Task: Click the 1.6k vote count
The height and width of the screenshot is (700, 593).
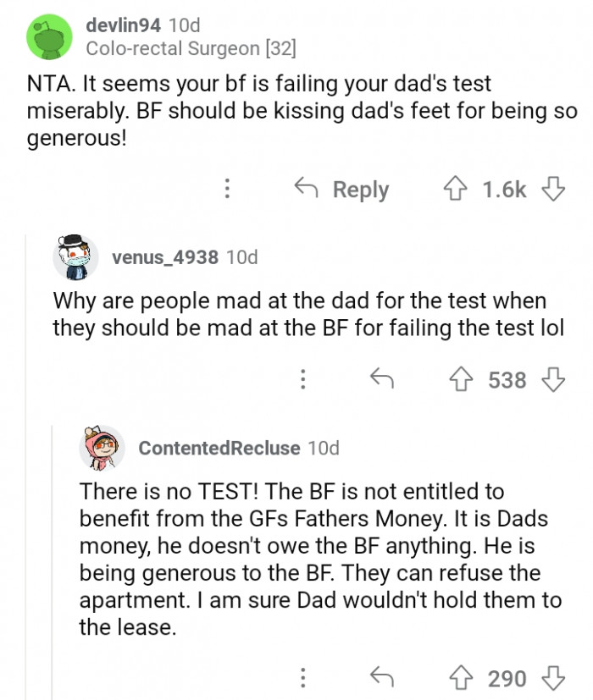Action: [x=505, y=190]
